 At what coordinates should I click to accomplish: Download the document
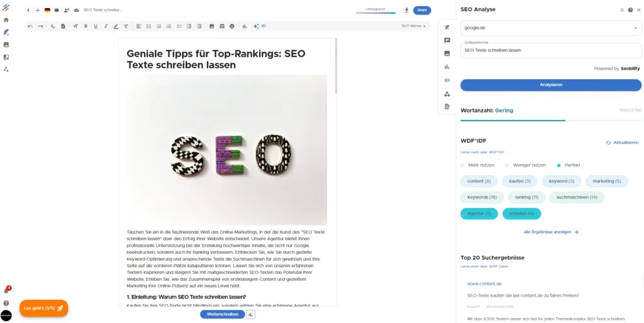click(x=406, y=10)
